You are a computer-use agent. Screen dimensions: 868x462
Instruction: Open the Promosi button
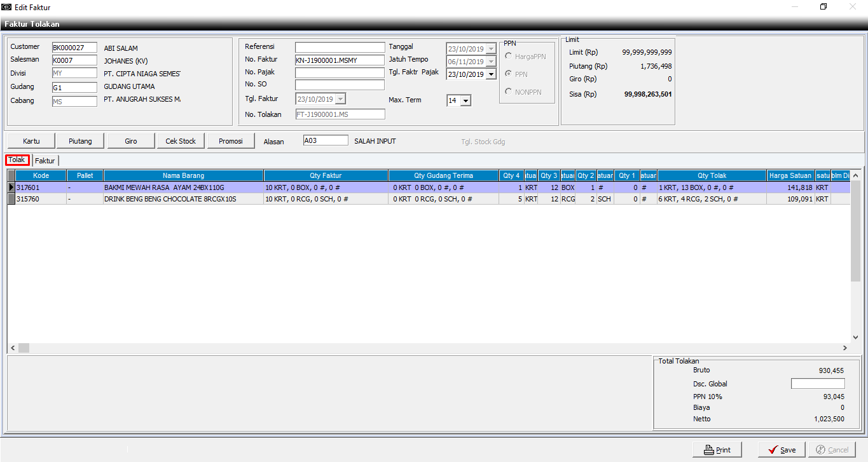coord(231,141)
